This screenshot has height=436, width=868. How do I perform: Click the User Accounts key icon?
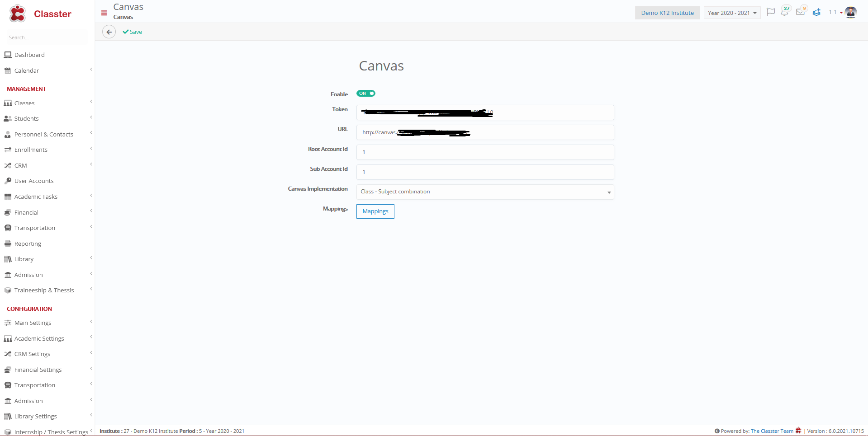click(x=8, y=181)
